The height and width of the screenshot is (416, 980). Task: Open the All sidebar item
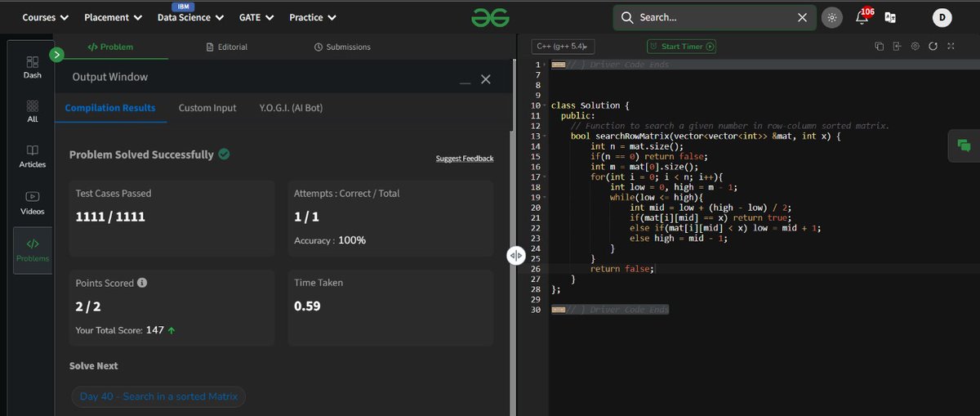[33, 111]
